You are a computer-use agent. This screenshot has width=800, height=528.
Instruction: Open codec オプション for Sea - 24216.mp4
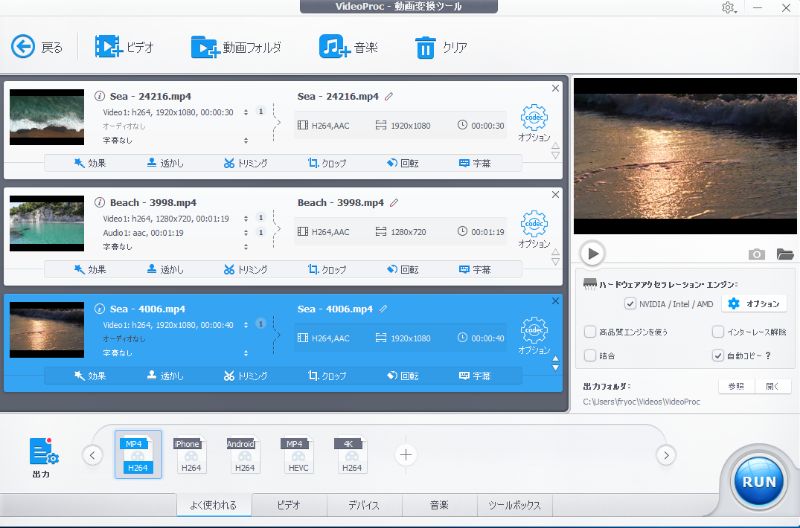534,123
